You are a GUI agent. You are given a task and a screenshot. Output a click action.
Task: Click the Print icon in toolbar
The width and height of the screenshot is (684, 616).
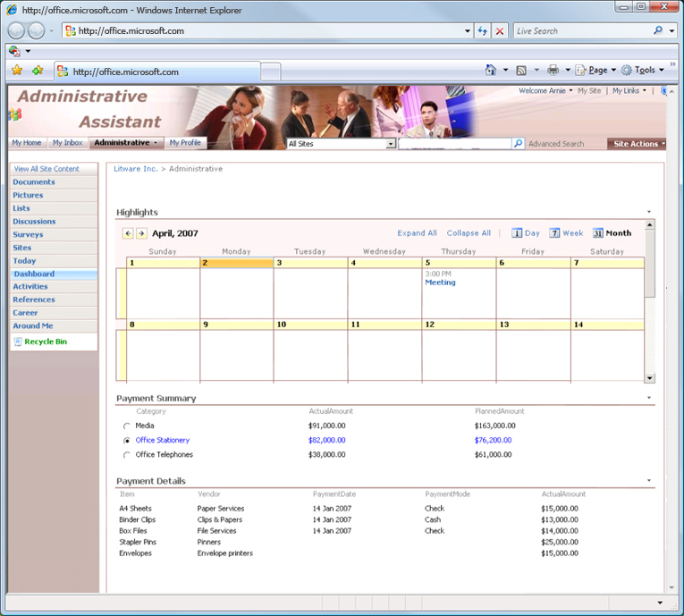coord(553,70)
